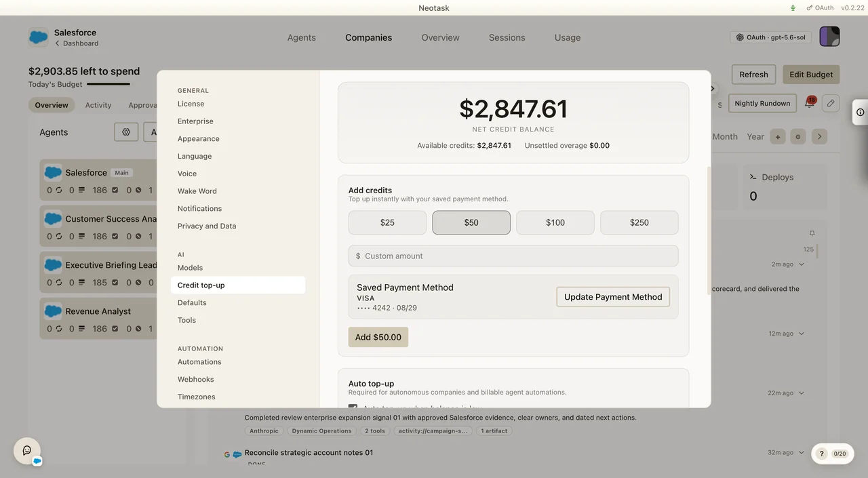Select the Year time range
Viewport: 868px width, 478px height.
coord(755,136)
